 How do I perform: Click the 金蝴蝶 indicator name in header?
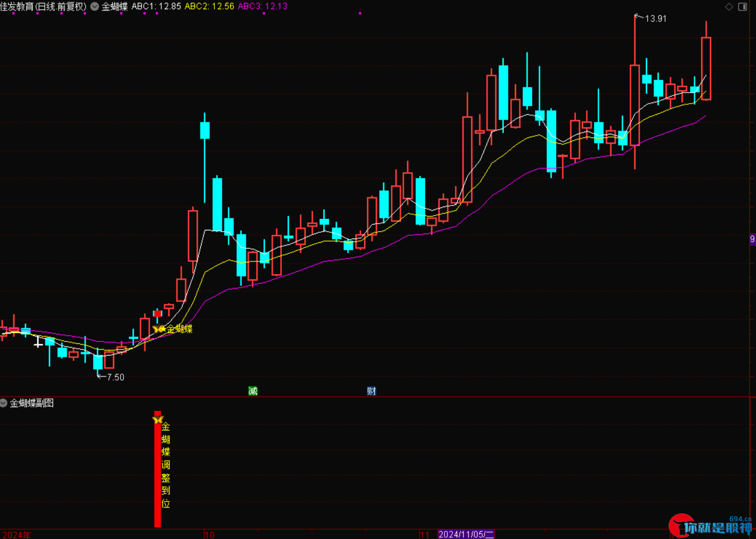click(115, 6)
